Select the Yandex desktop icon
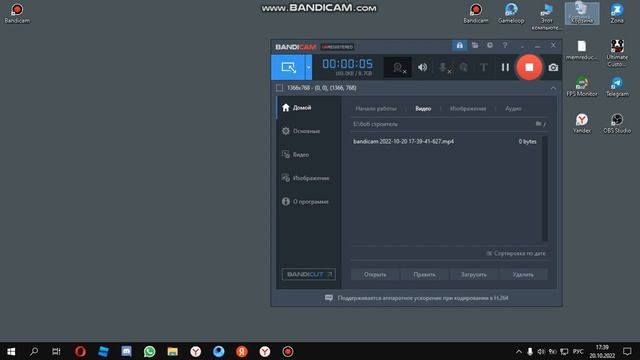The width and height of the screenshot is (640, 360). click(582, 123)
